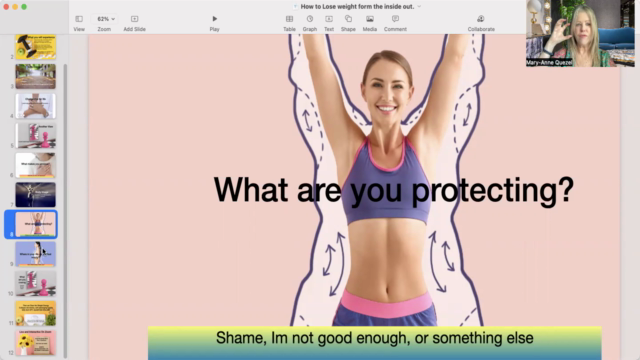Click the Collaborate icon
640x360 pixels.
point(481,19)
